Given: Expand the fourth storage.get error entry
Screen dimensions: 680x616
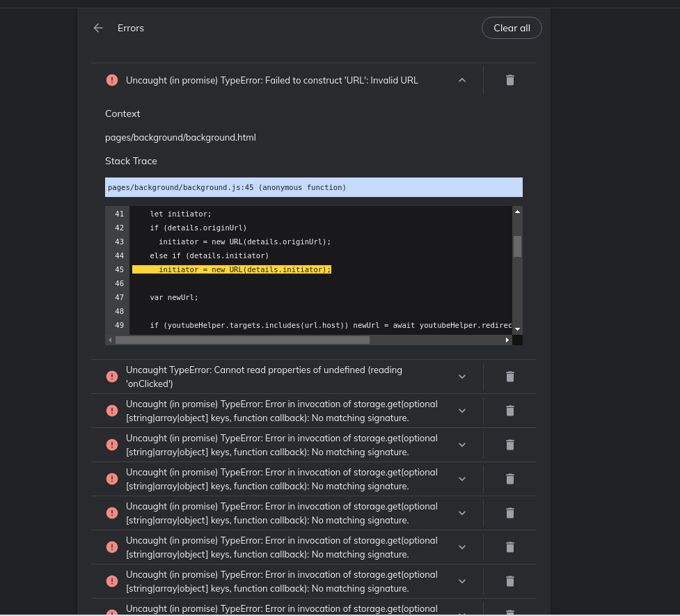Looking at the screenshot, I should [x=461, y=513].
